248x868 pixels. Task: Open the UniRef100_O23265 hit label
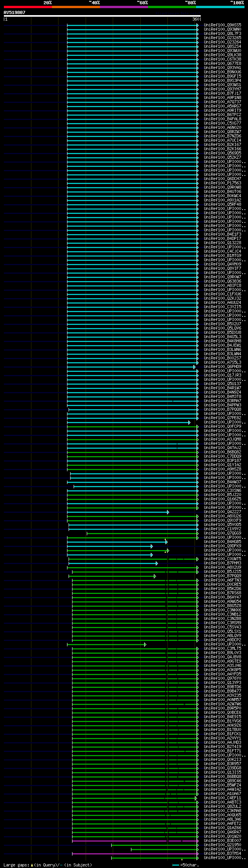pyautogui.click(x=222, y=38)
